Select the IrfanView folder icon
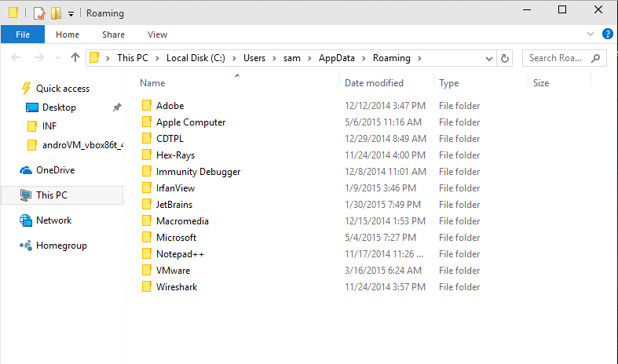This screenshot has width=618, height=364. tap(147, 187)
